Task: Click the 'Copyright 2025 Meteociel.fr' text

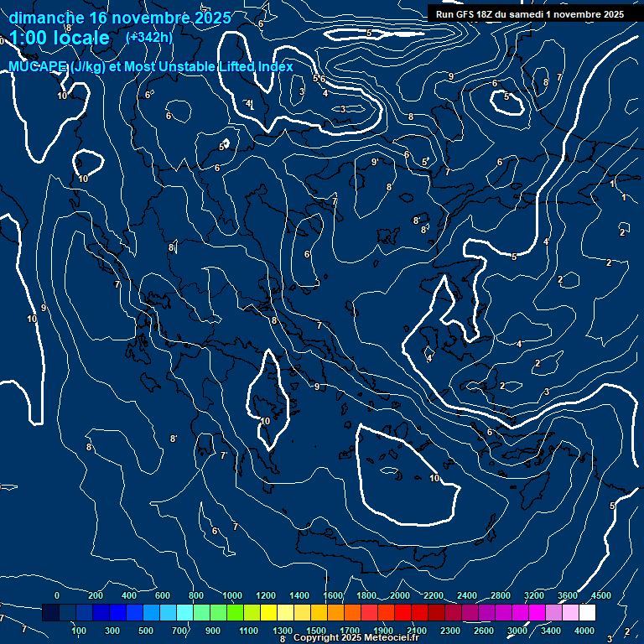Action: [x=356, y=637]
